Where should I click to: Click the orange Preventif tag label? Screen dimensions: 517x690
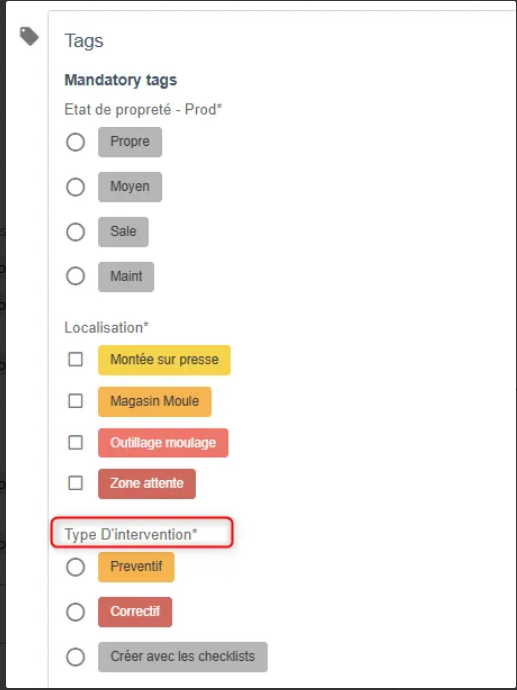pyautogui.click(x=136, y=567)
